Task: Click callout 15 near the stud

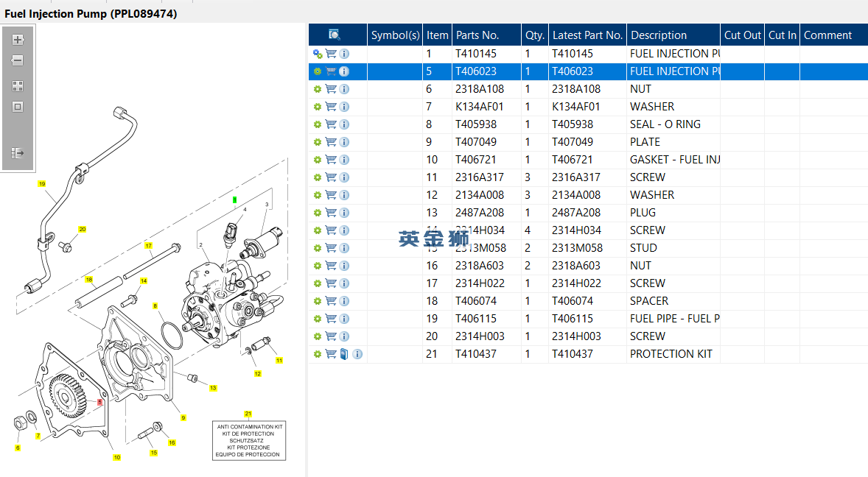Action: [154, 453]
